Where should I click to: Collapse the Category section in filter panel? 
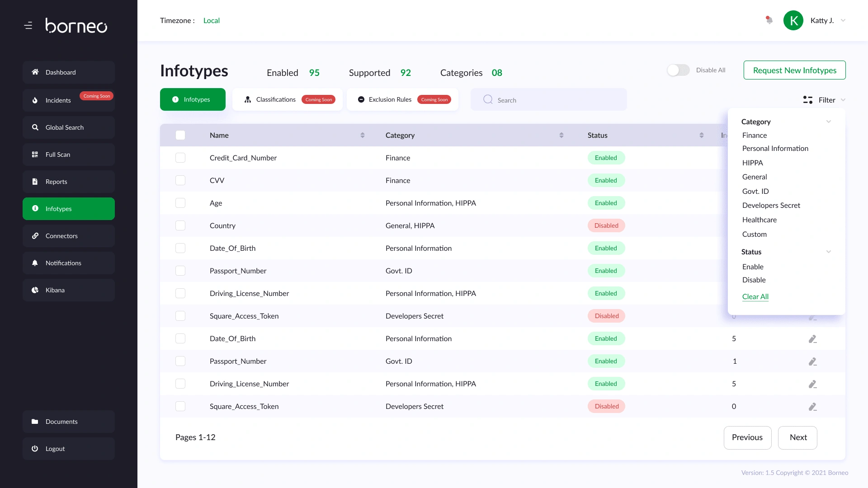click(828, 122)
